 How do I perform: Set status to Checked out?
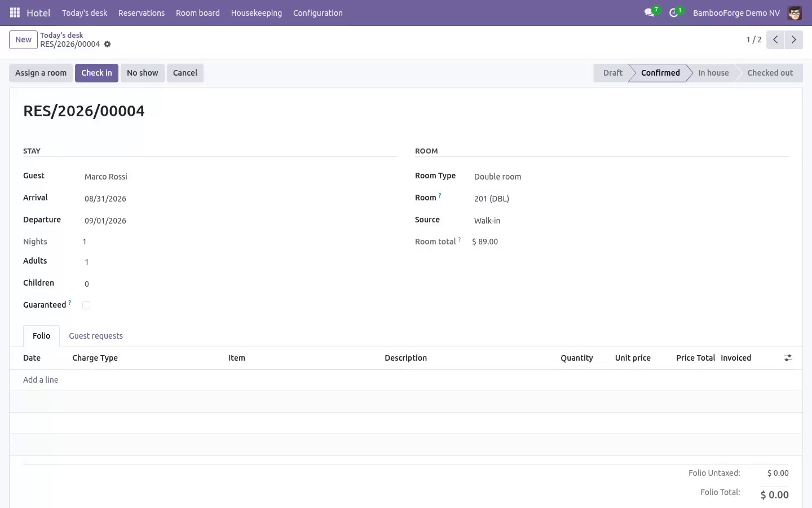click(x=770, y=73)
